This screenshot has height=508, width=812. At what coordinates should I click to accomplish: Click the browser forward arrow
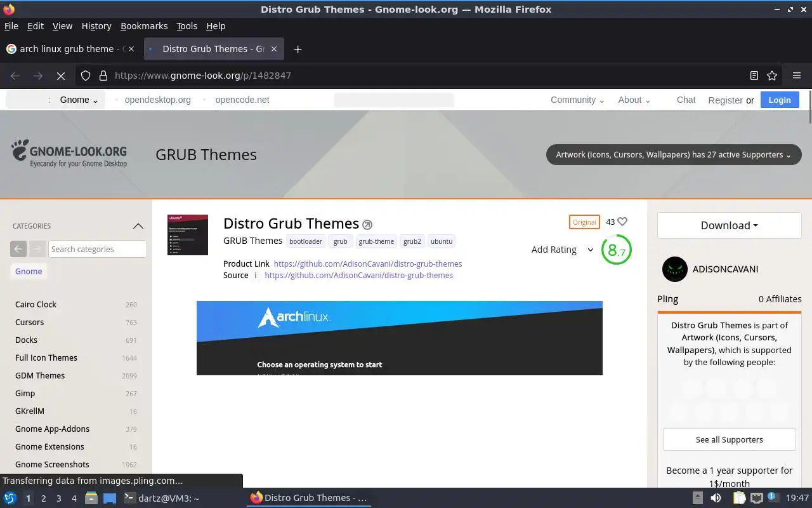38,76
